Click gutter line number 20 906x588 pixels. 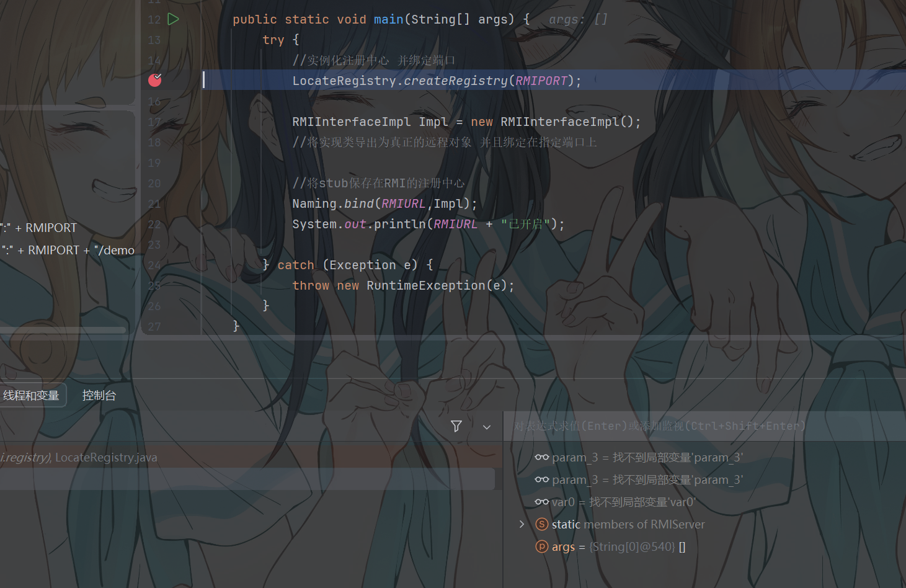(154, 183)
